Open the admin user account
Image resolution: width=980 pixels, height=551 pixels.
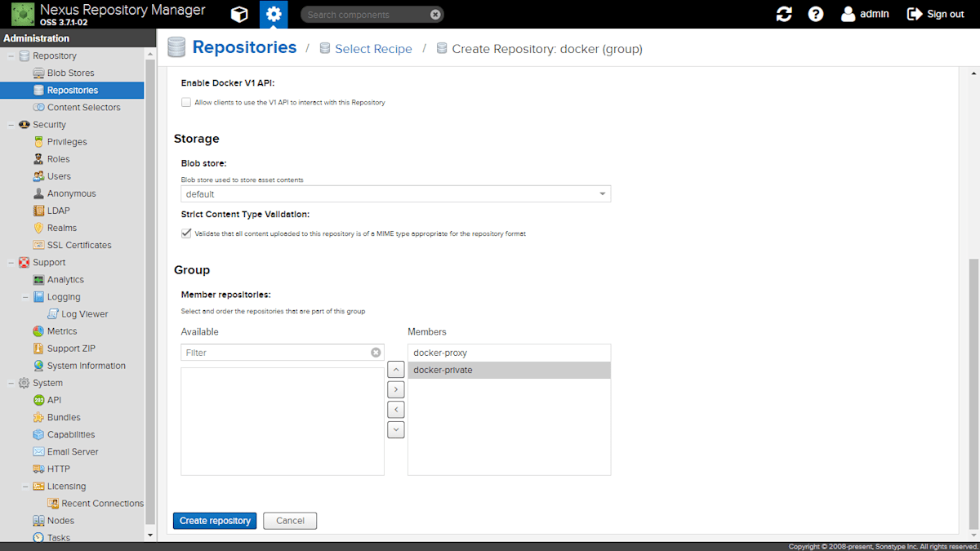tap(865, 14)
